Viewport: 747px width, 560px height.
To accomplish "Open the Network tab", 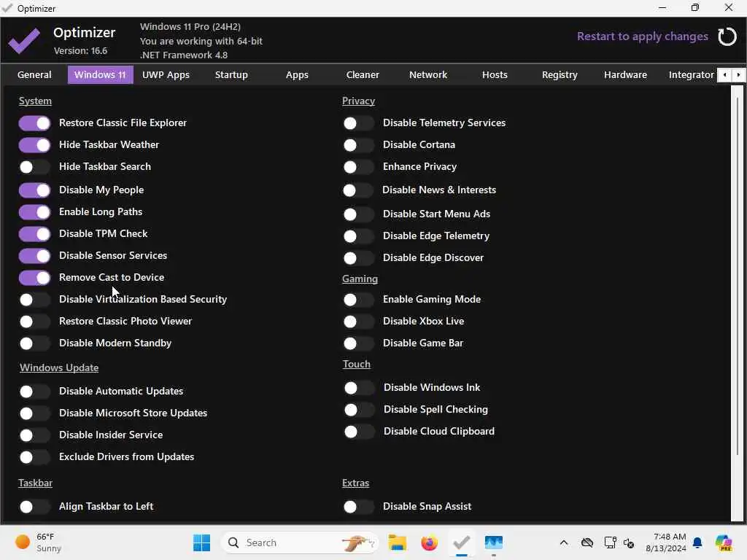I will pos(428,75).
